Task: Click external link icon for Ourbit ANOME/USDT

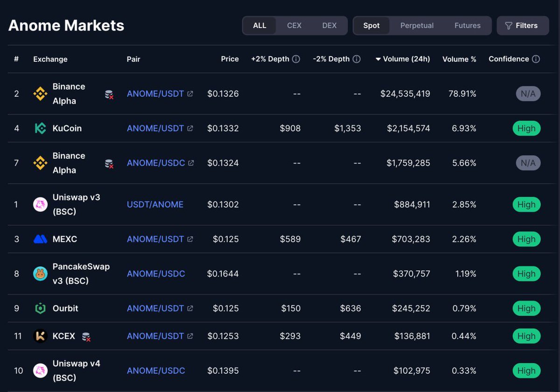Action: coord(190,308)
